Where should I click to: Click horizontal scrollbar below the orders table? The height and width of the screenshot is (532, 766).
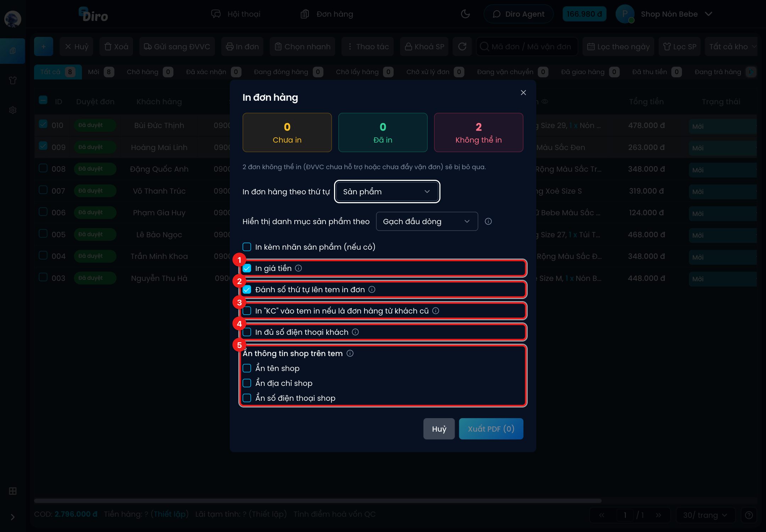click(x=318, y=501)
